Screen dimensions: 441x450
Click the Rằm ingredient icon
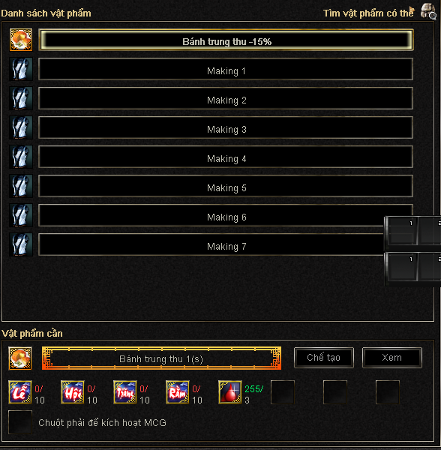(x=178, y=392)
